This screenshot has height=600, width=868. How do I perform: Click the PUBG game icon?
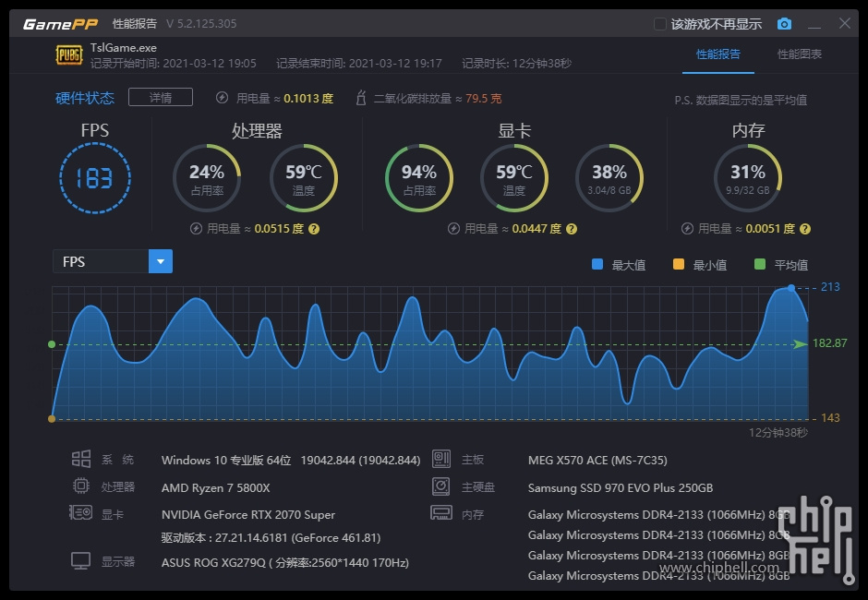[69, 54]
